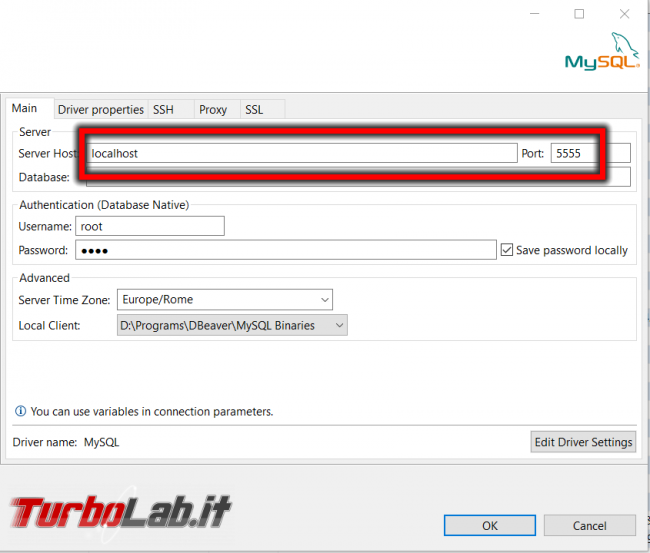Image resolution: width=650 pixels, height=553 pixels.
Task: Switch to the Main tab
Action: [30, 109]
